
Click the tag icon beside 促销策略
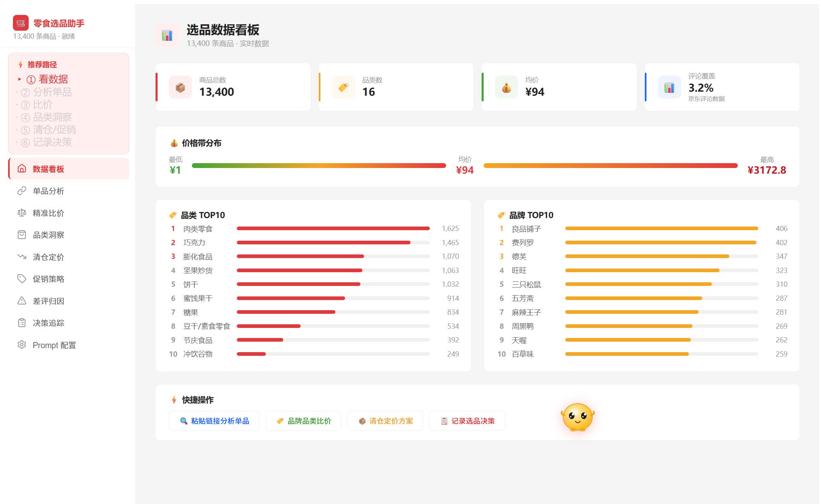22,279
